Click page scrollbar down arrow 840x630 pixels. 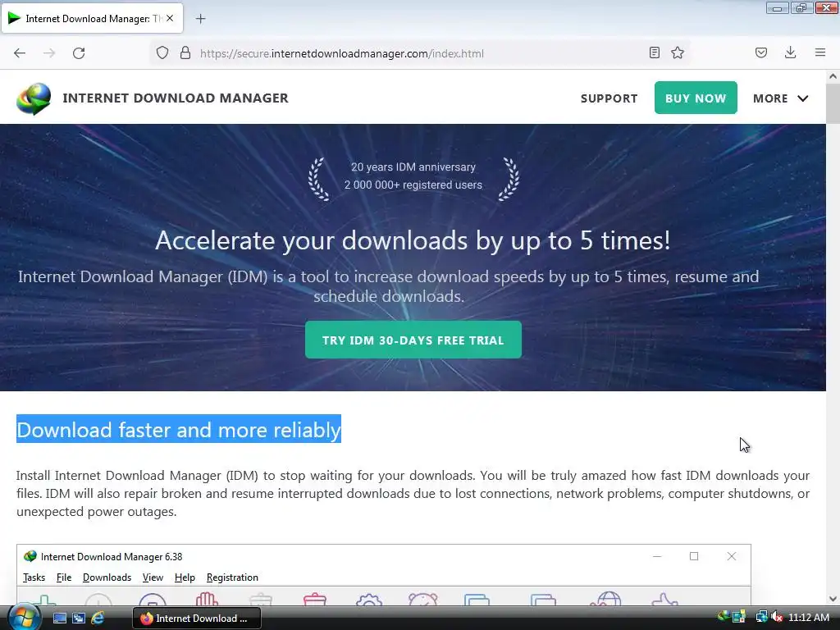[833, 599]
